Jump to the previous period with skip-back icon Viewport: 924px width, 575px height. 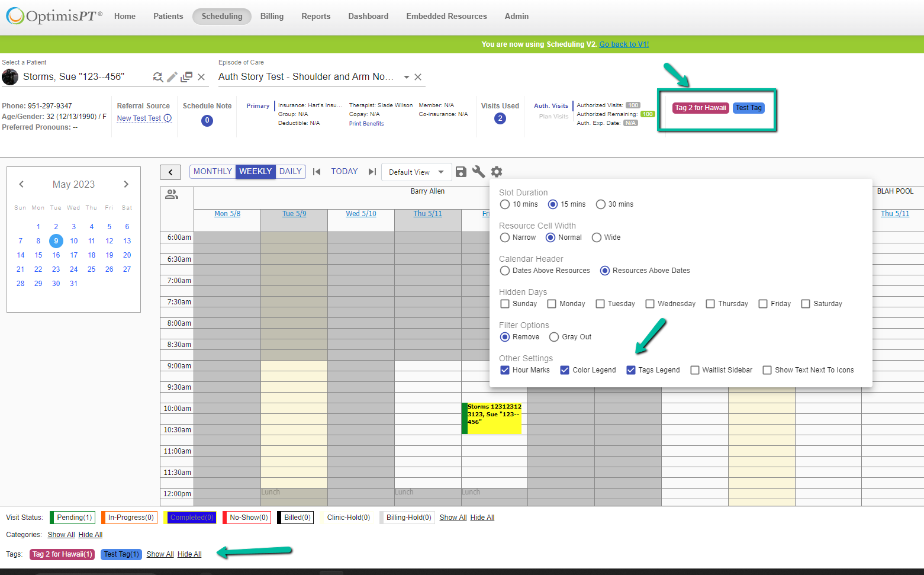[317, 172]
